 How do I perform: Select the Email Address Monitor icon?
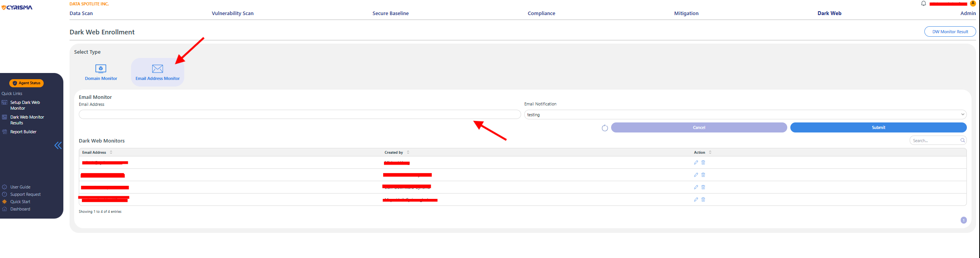158,69
